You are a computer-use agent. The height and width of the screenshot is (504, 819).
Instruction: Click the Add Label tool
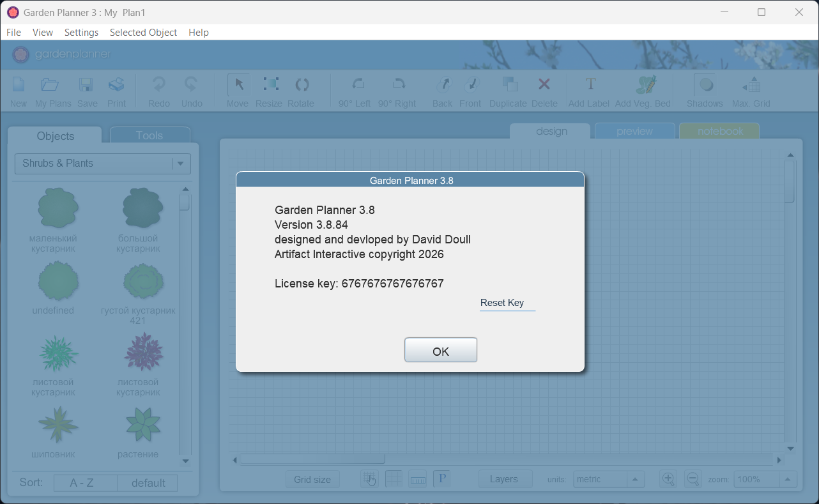(590, 84)
